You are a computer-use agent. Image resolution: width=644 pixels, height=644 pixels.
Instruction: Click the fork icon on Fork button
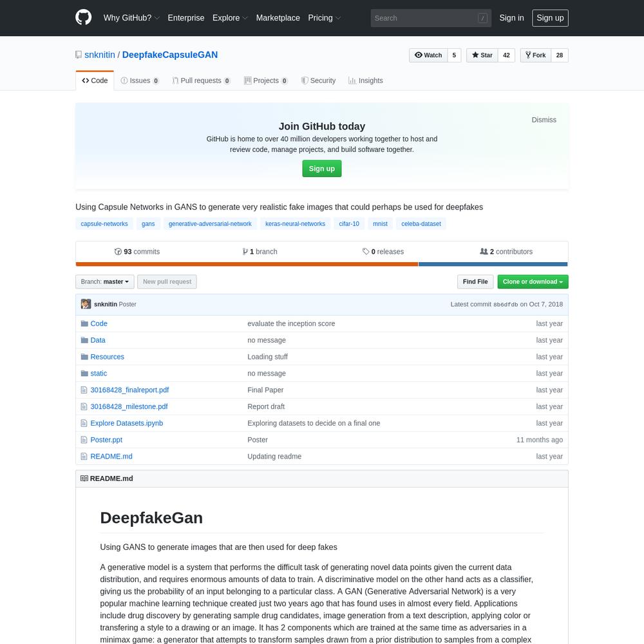pos(528,55)
